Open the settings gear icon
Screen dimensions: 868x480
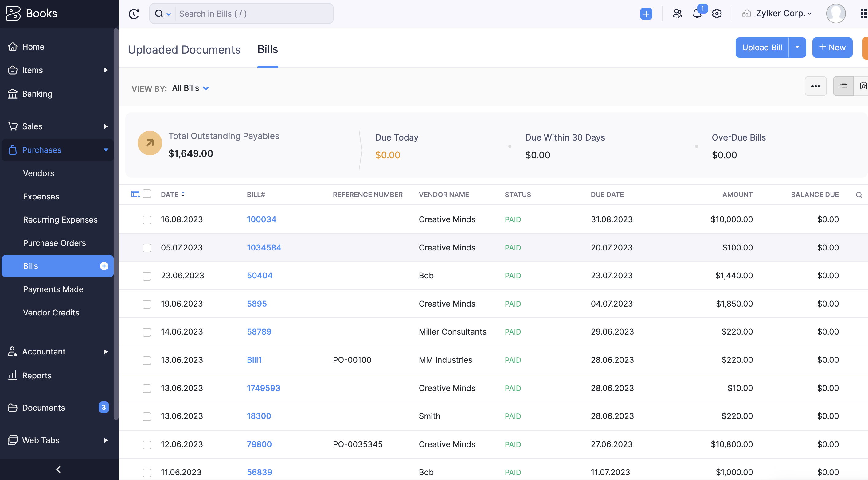coord(717,14)
